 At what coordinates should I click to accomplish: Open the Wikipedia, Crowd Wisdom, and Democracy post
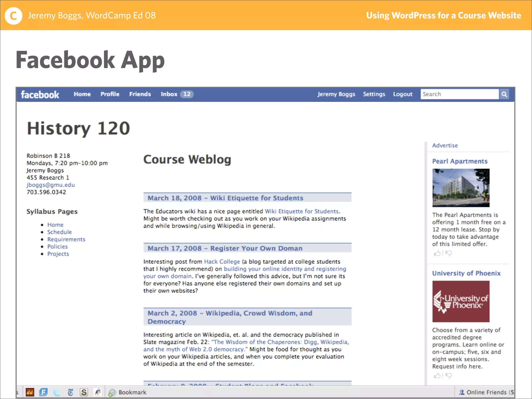tap(230, 317)
